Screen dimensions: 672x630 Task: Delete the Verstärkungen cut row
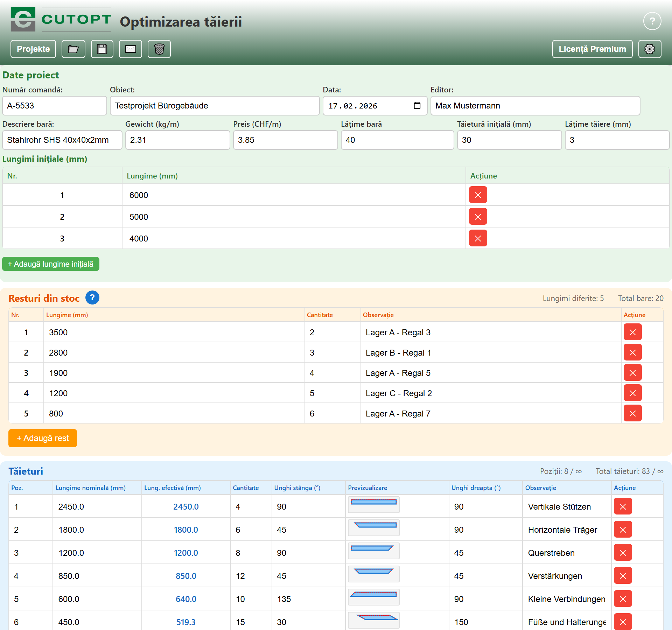tap(623, 576)
